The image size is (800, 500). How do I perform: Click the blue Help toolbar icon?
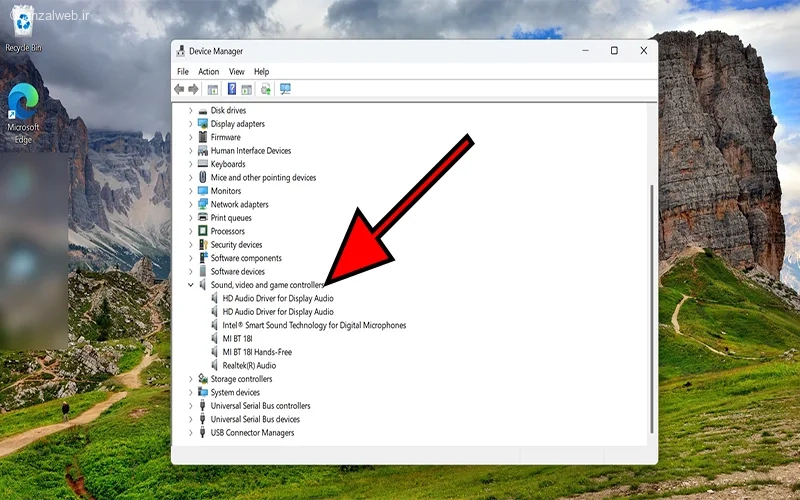(232, 89)
